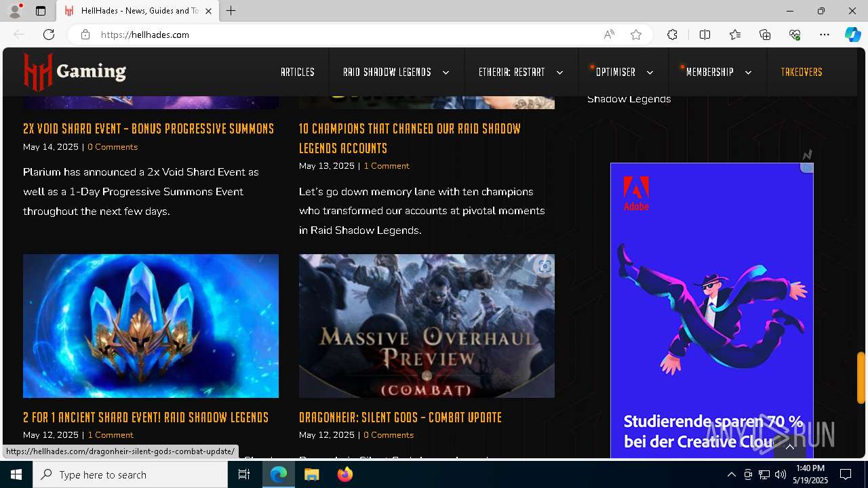Screen dimensions: 868x488
Task: Open Microsoft Edge from the taskbar
Action: pos(279,474)
